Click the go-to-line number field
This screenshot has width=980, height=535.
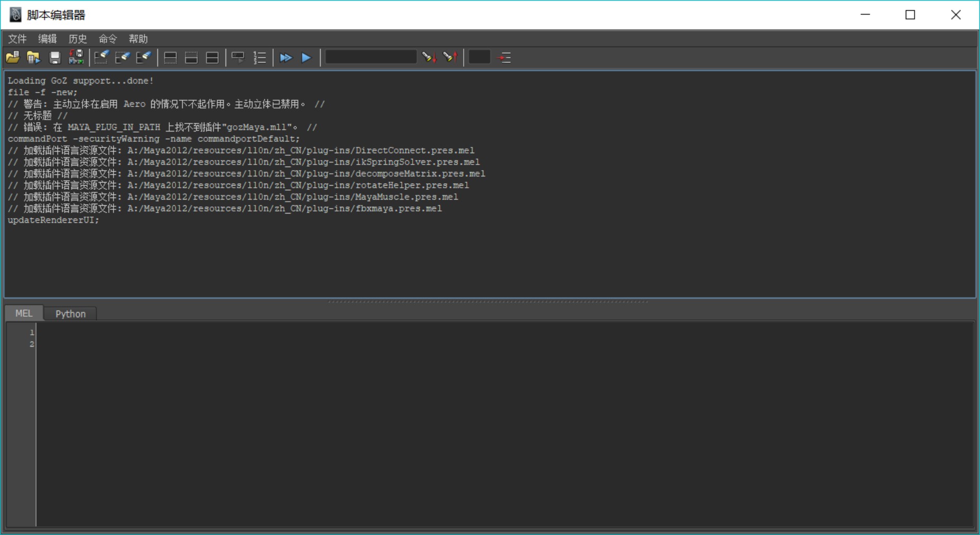tap(480, 57)
